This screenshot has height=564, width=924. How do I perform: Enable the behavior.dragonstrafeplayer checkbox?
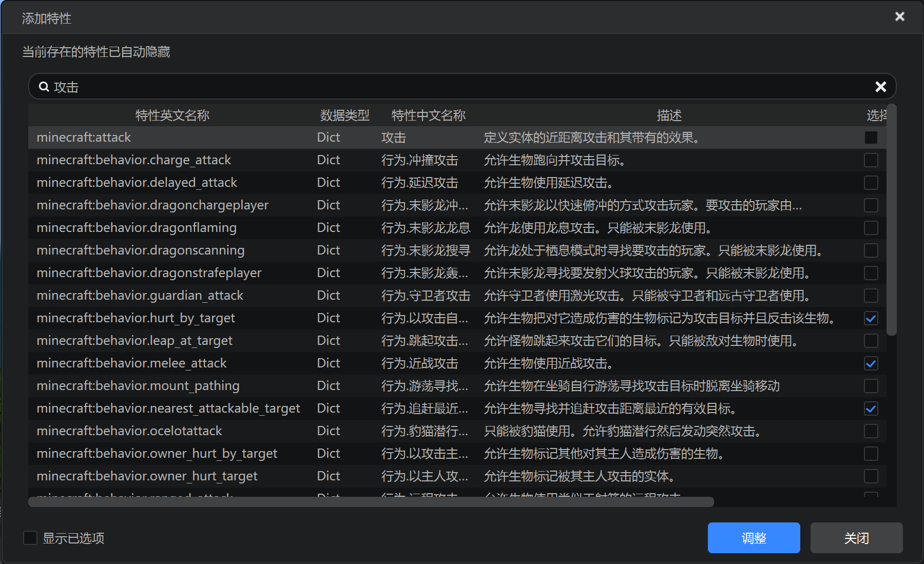tap(871, 273)
